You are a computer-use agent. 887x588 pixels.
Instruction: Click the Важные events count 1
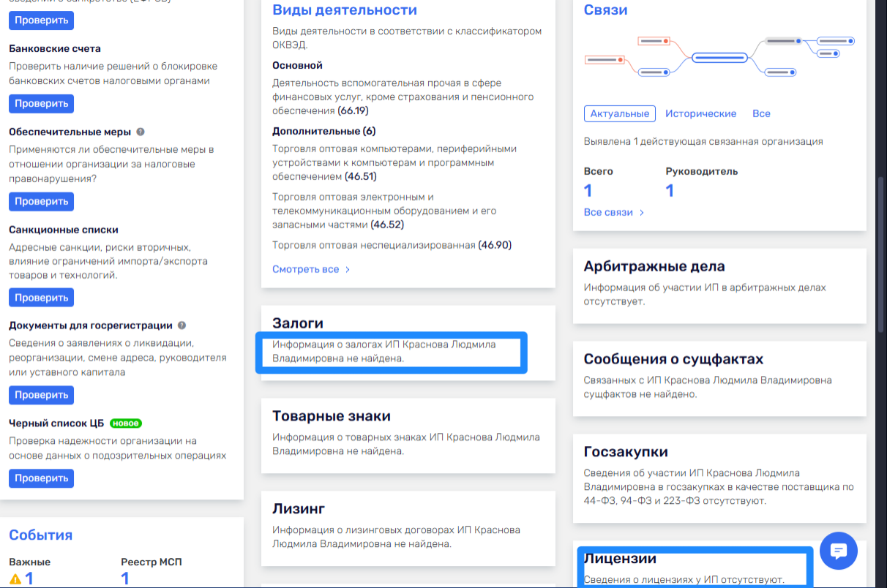pyautogui.click(x=29, y=579)
